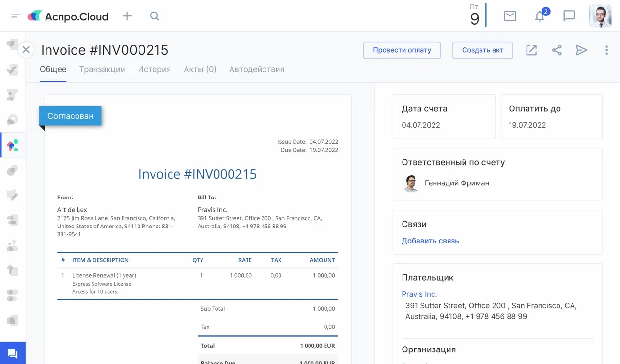This screenshot has height=364, width=620.
Task: Open the Pravis Inc. payer link
Action: [419, 294]
